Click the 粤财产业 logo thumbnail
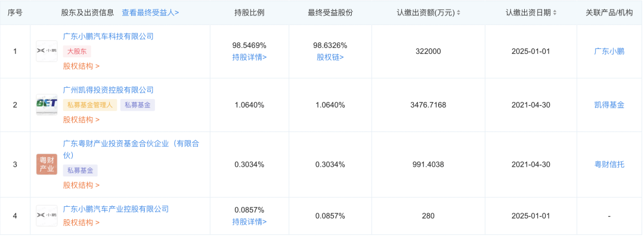This screenshot has height=236, width=644. [47, 164]
